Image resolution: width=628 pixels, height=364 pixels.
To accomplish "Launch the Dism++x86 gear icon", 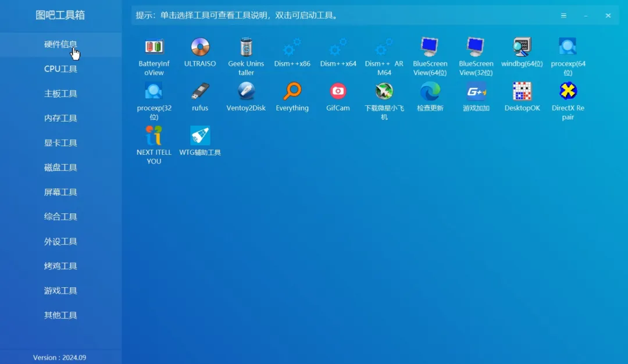I will click(292, 47).
